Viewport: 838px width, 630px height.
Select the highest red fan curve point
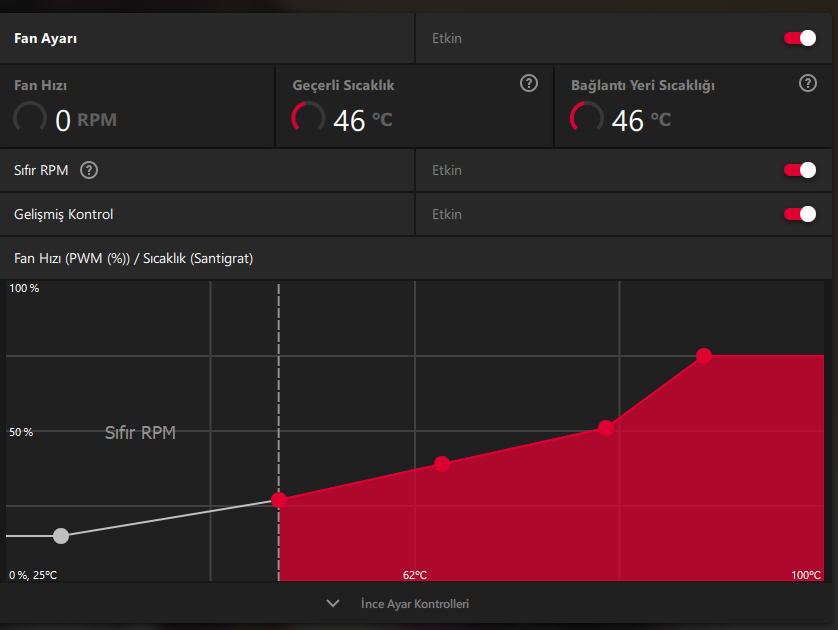(704, 356)
